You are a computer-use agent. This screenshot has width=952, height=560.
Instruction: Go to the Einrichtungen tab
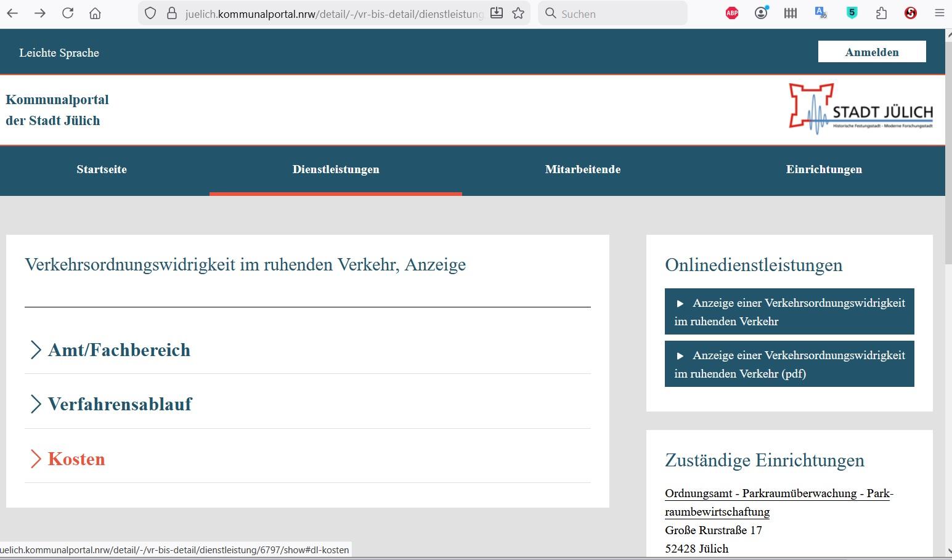[824, 169]
